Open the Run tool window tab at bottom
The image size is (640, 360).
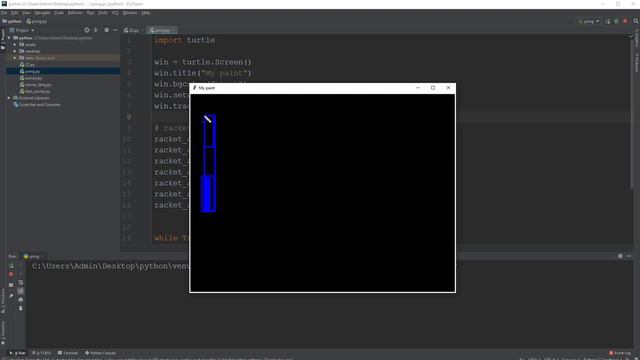point(17,353)
